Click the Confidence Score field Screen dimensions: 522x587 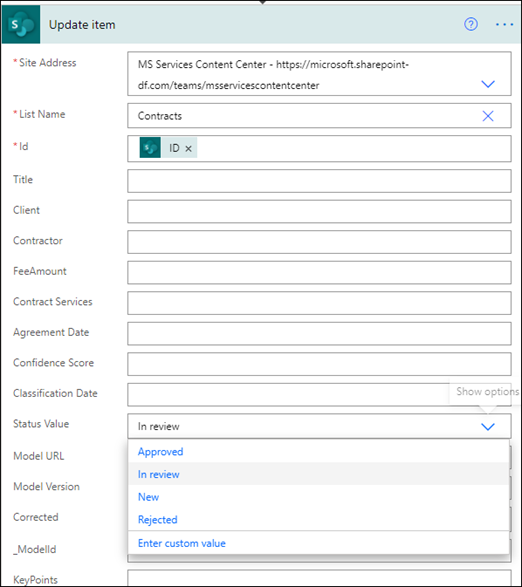319,364
